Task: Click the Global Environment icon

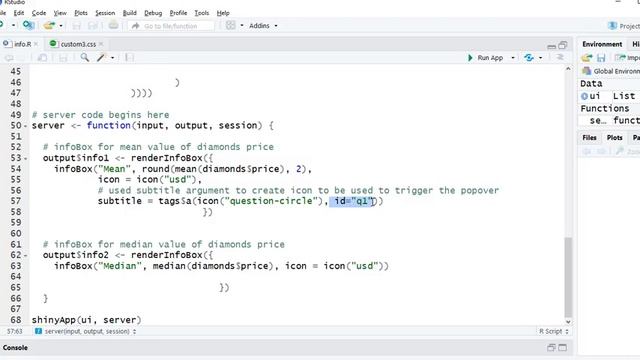Action: (x=587, y=71)
